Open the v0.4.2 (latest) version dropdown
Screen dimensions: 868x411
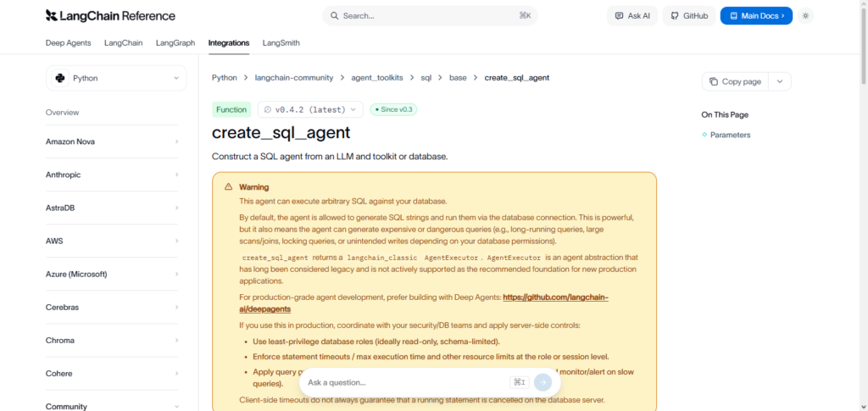click(310, 109)
